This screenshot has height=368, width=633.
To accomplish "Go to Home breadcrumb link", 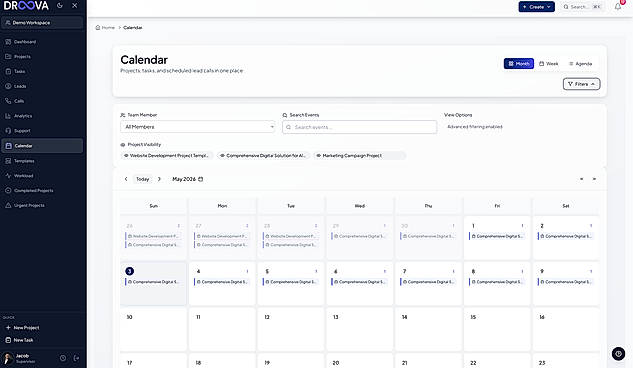I will [x=105, y=27].
